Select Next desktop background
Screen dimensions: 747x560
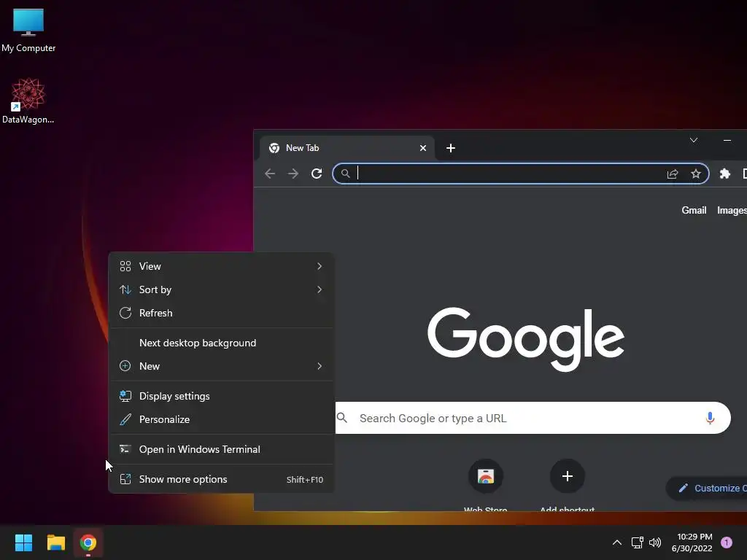tap(221, 343)
